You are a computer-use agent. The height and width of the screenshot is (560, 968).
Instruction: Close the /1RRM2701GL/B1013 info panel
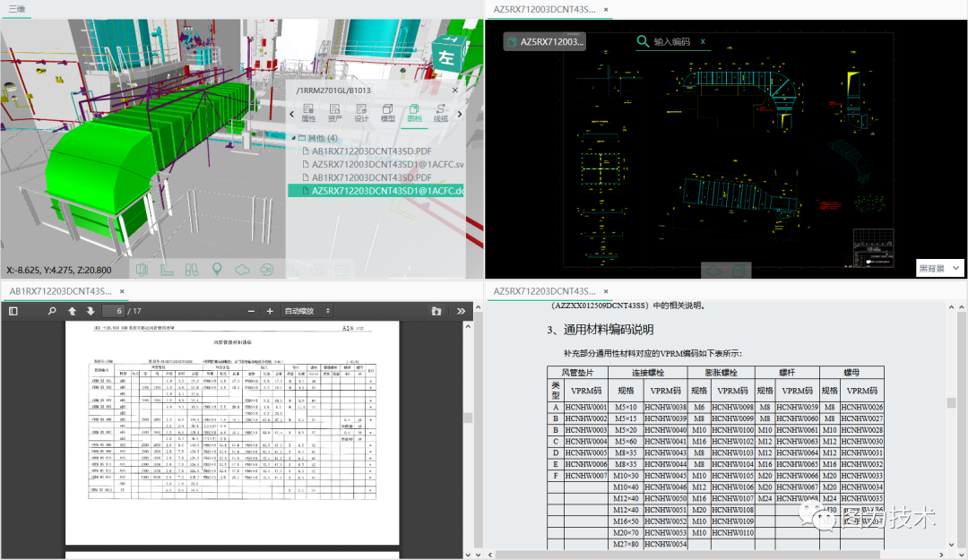pyautogui.click(x=455, y=90)
